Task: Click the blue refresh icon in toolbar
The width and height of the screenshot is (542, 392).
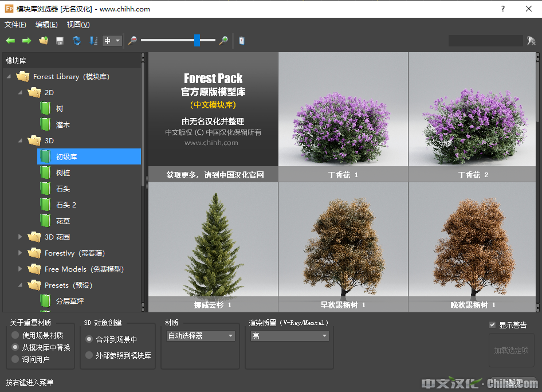Action: click(x=76, y=41)
